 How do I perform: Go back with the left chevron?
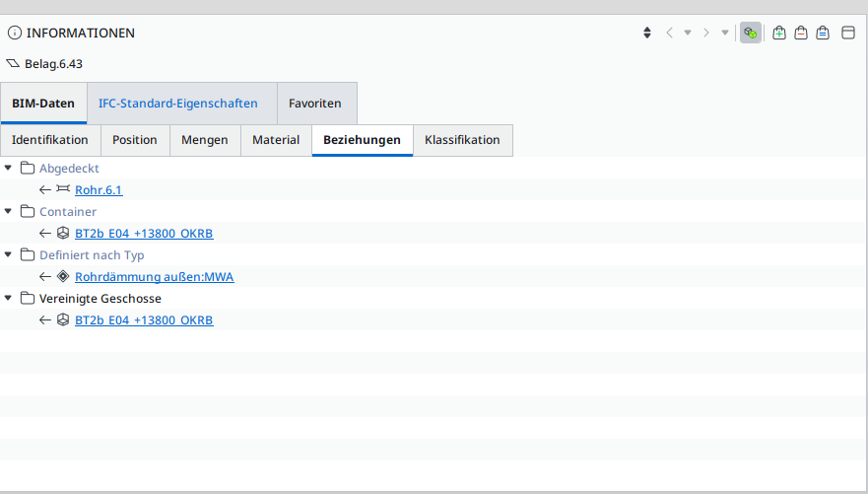tap(669, 33)
